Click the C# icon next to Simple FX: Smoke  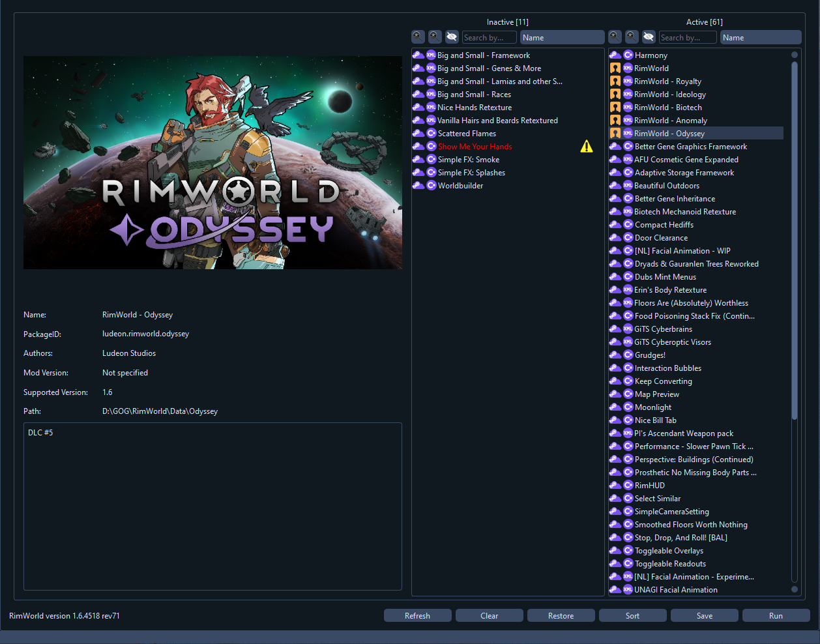click(431, 160)
